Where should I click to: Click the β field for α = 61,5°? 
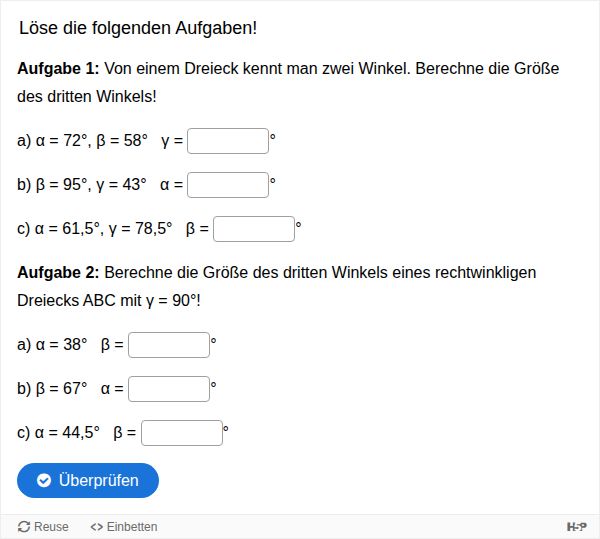point(254,229)
